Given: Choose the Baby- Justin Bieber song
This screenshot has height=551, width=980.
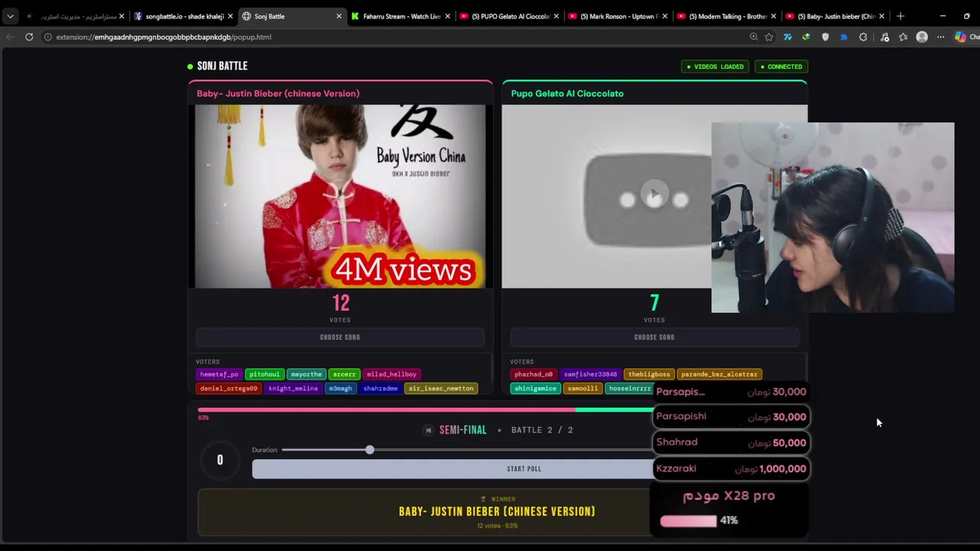Looking at the screenshot, I should [x=340, y=337].
